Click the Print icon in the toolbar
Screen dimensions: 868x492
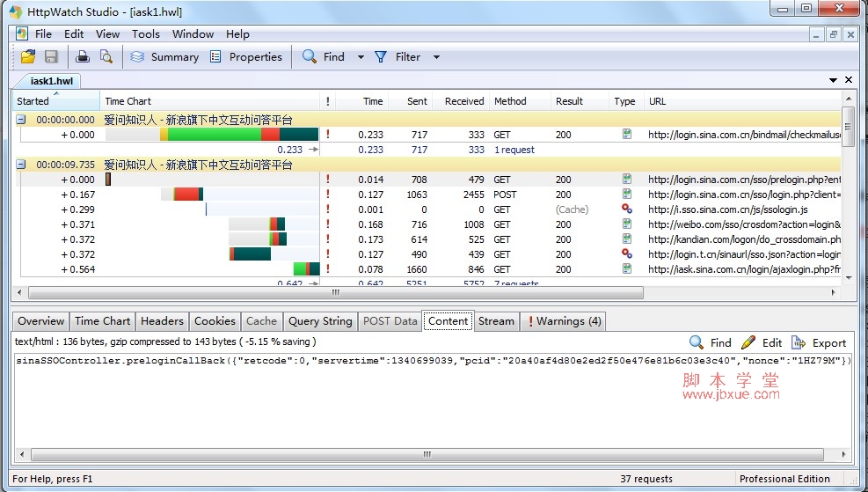coord(83,56)
